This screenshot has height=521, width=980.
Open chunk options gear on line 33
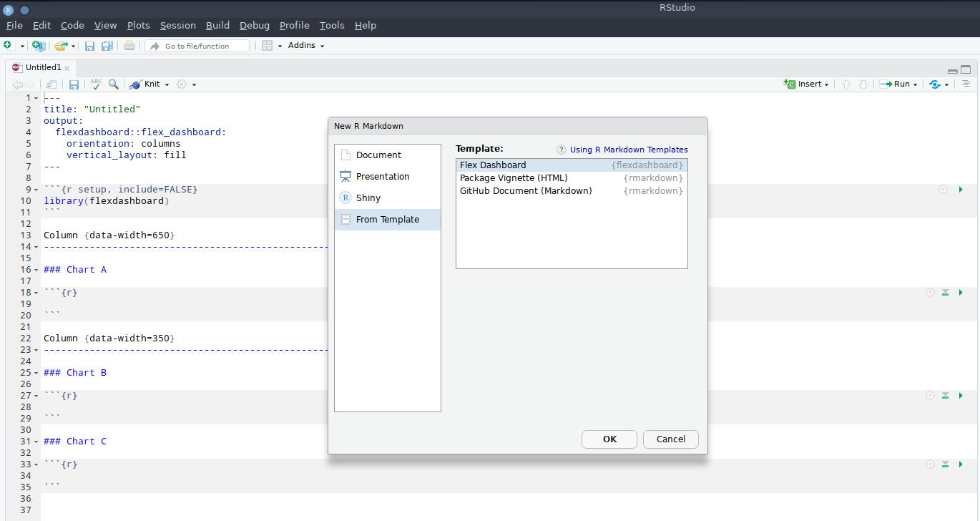tap(930, 464)
